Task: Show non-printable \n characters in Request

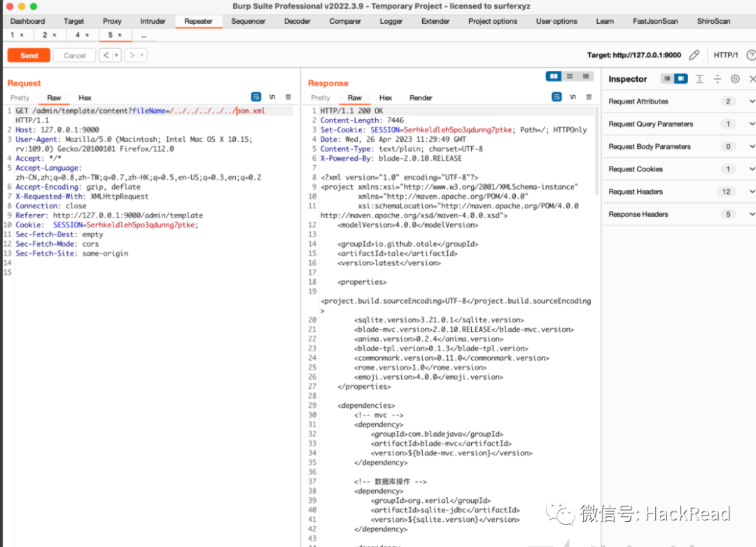Action: click(272, 97)
